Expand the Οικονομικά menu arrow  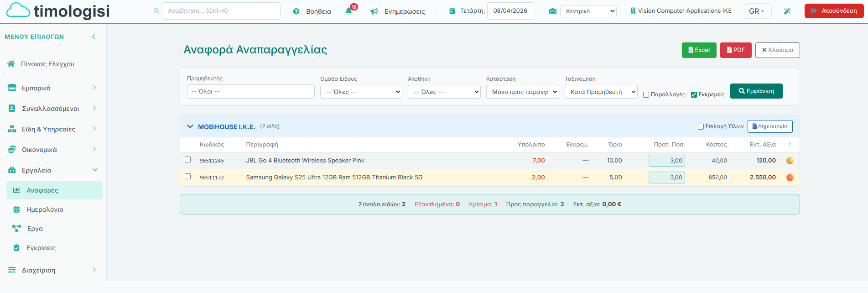click(x=94, y=149)
